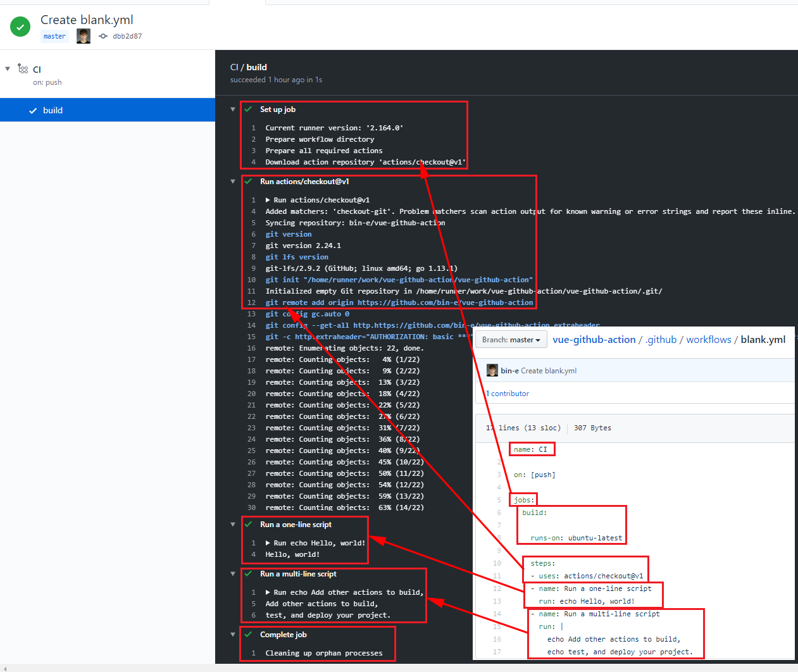Click the Set up job step title
This screenshot has width=798, height=672.
278,109
